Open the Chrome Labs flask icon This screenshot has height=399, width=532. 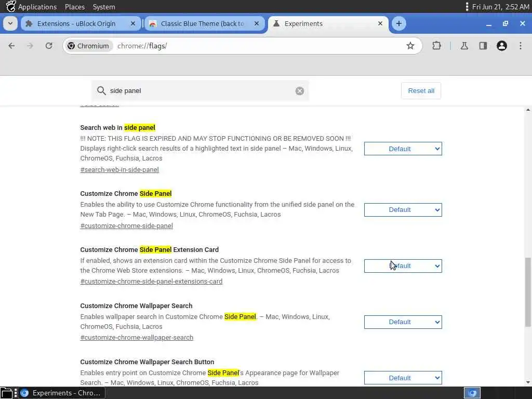pos(464,46)
